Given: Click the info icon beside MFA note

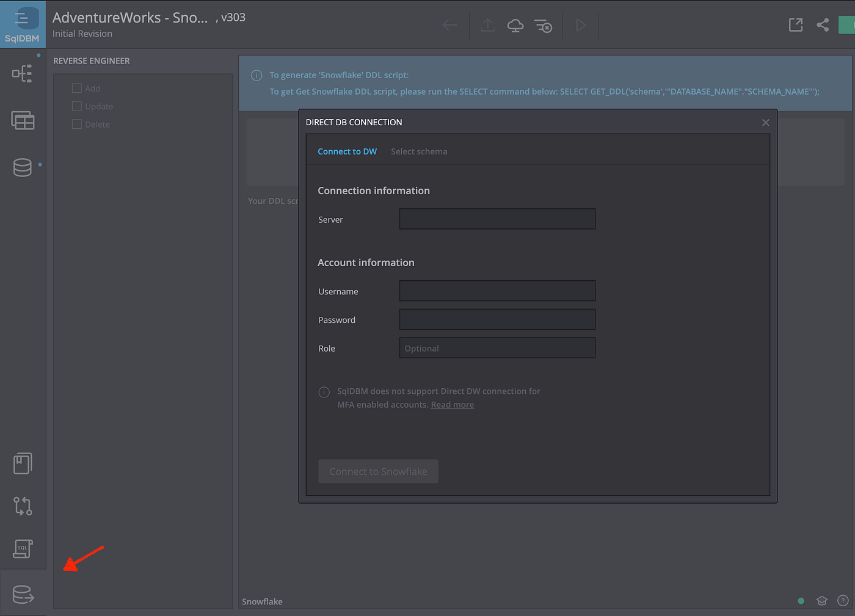Looking at the screenshot, I should 324,392.
